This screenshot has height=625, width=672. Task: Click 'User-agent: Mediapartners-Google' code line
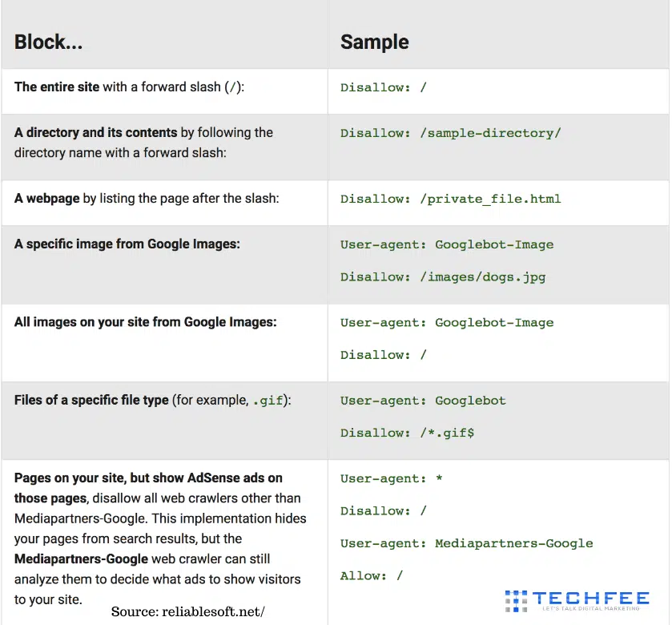[467, 543]
